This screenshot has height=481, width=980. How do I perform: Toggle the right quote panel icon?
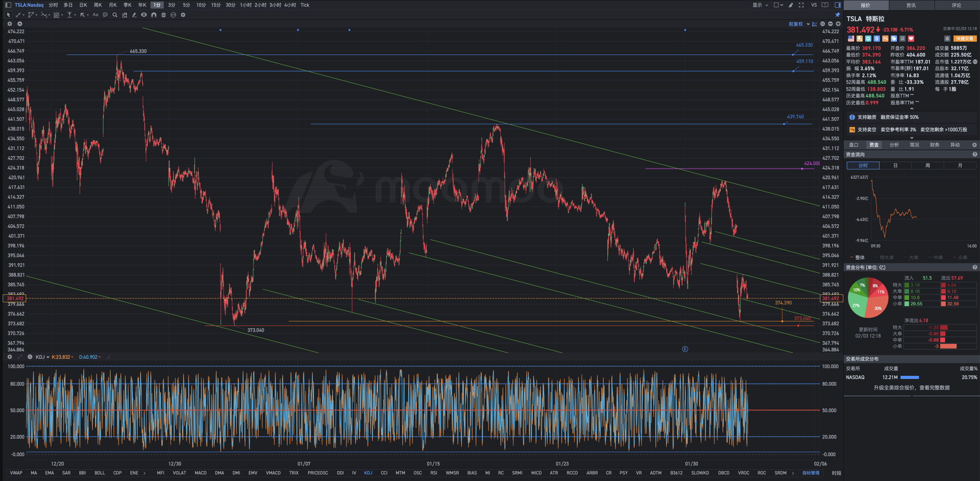838,5
